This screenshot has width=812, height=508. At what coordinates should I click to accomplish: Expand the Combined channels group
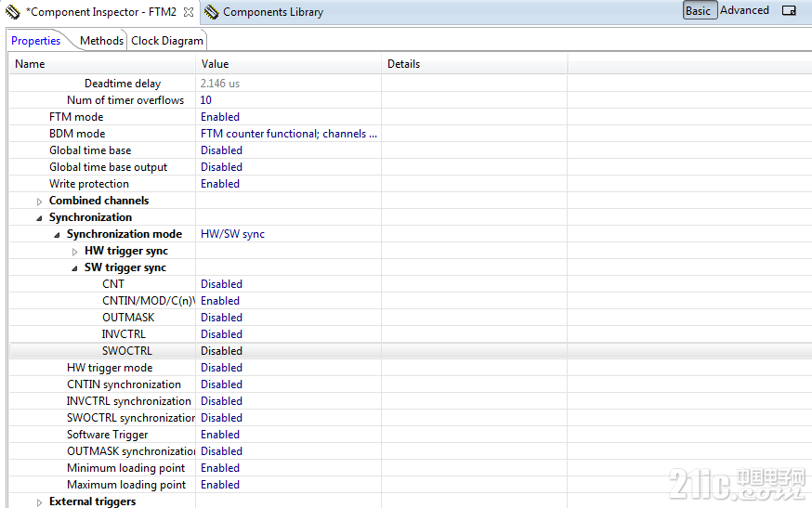tap(39, 202)
